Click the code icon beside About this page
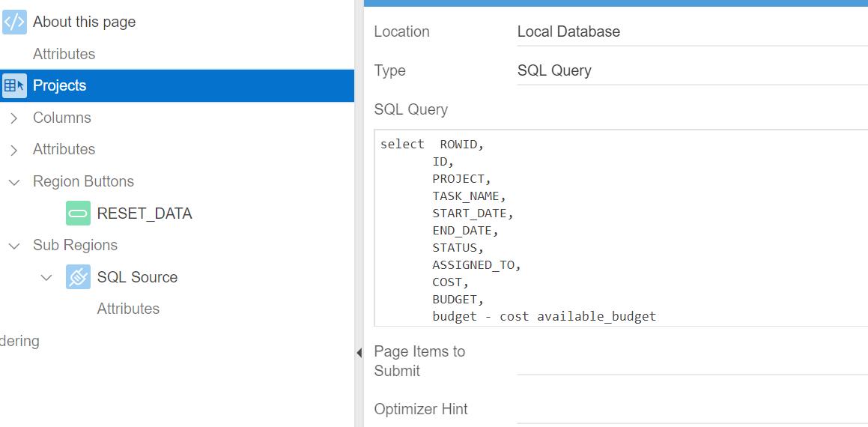The image size is (868, 427). click(14, 22)
